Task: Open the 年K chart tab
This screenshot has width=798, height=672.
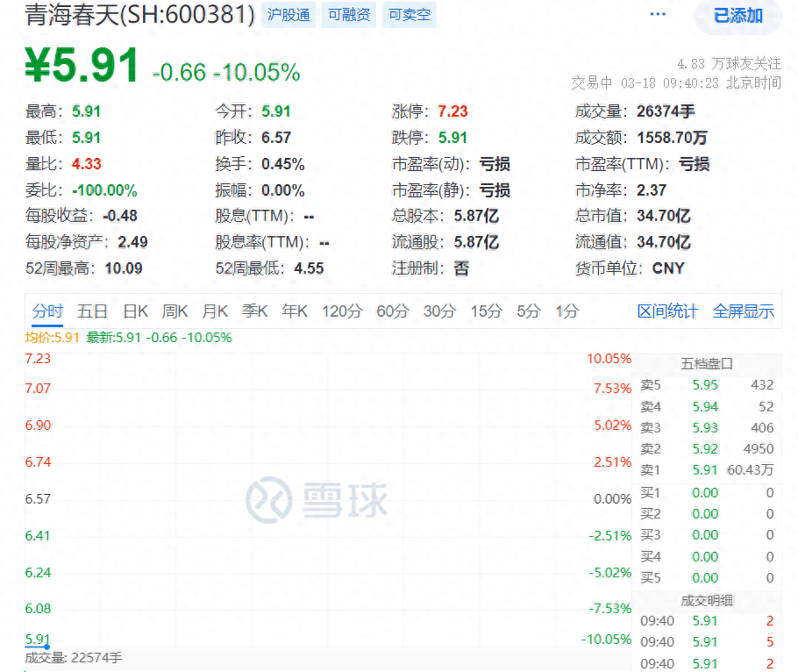Action: pyautogui.click(x=295, y=311)
